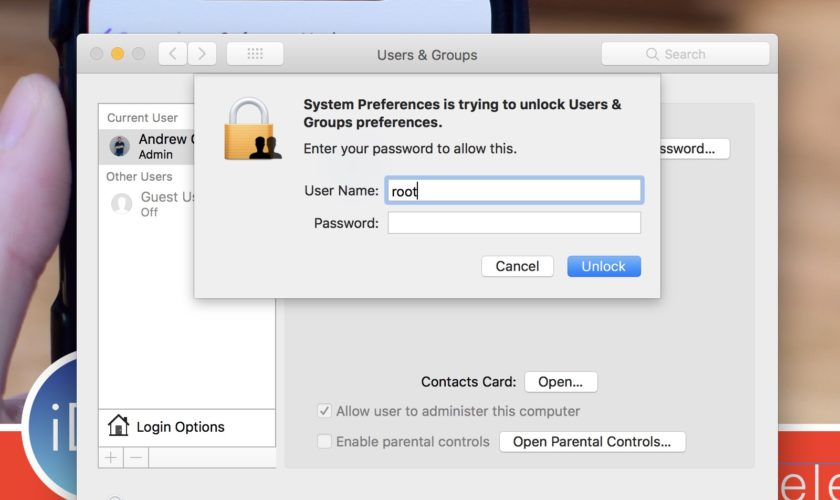
Task: Select Login Options in the sidebar
Action: click(x=180, y=427)
